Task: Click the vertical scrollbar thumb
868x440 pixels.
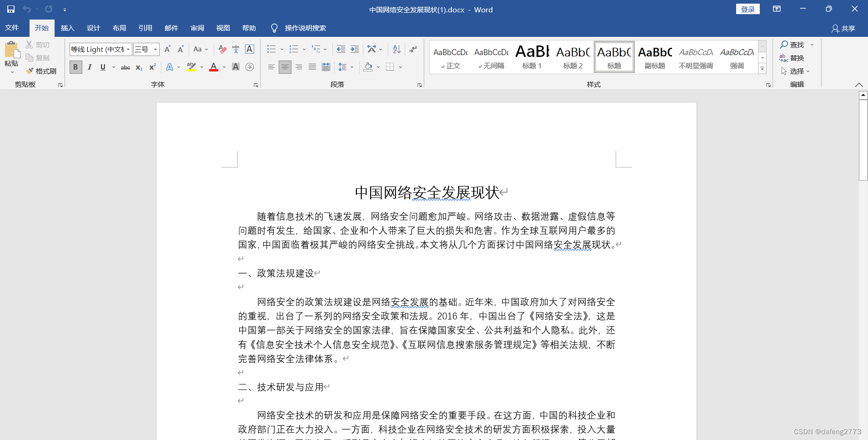Action: click(x=863, y=140)
